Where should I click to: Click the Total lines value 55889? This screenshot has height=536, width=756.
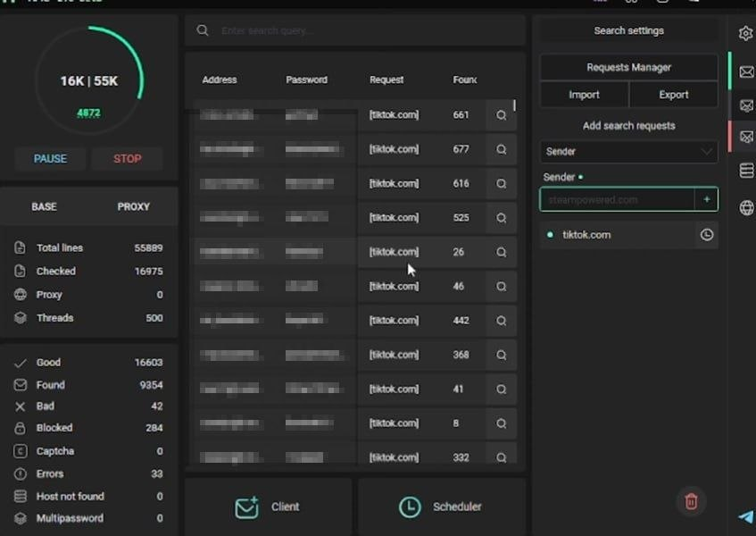(x=148, y=248)
